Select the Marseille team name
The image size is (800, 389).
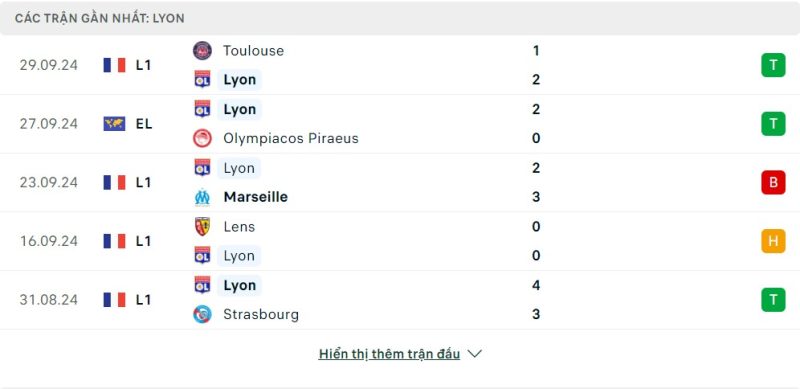[x=256, y=197]
